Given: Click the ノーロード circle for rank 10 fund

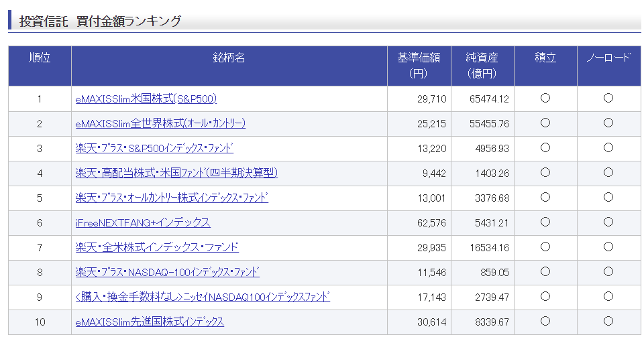Looking at the screenshot, I should pyautogui.click(x=608, y=321).
